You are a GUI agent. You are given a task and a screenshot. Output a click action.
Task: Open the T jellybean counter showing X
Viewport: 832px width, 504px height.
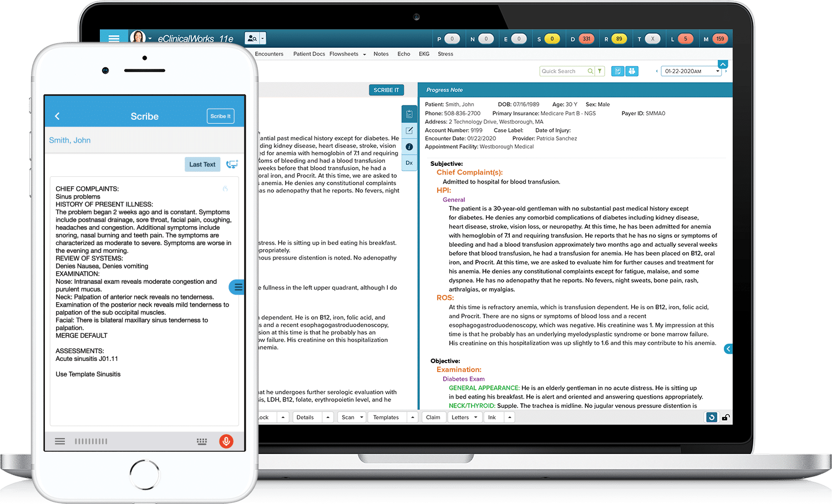coord(653,39)
